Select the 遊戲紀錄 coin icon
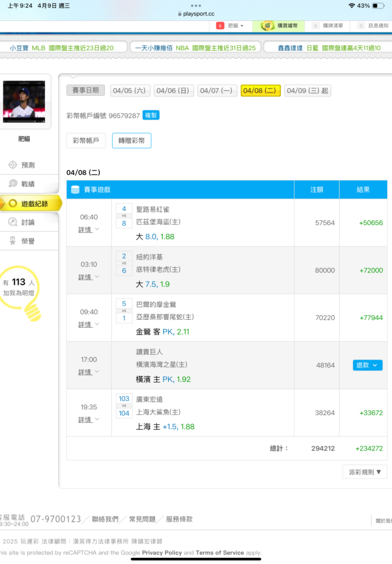Image resolution: width=392 pixels, height=564 pixels. click(x=13, y=204)
